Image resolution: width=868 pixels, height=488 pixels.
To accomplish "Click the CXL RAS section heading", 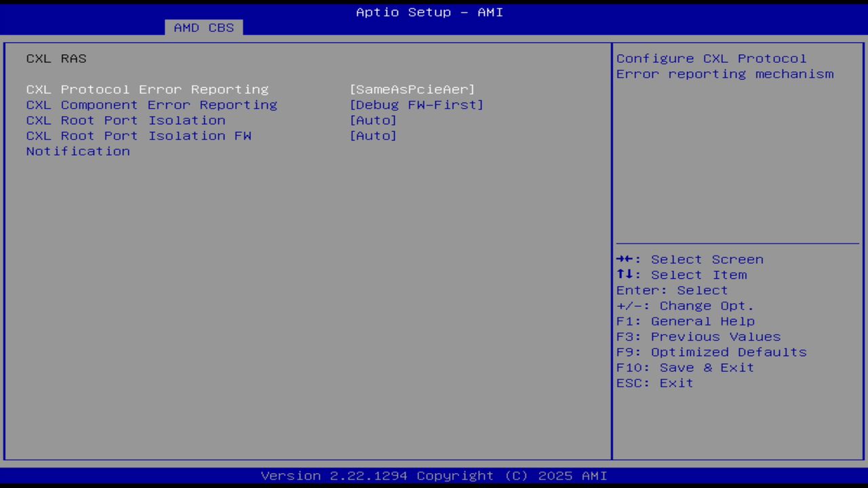I will (56, 59).
